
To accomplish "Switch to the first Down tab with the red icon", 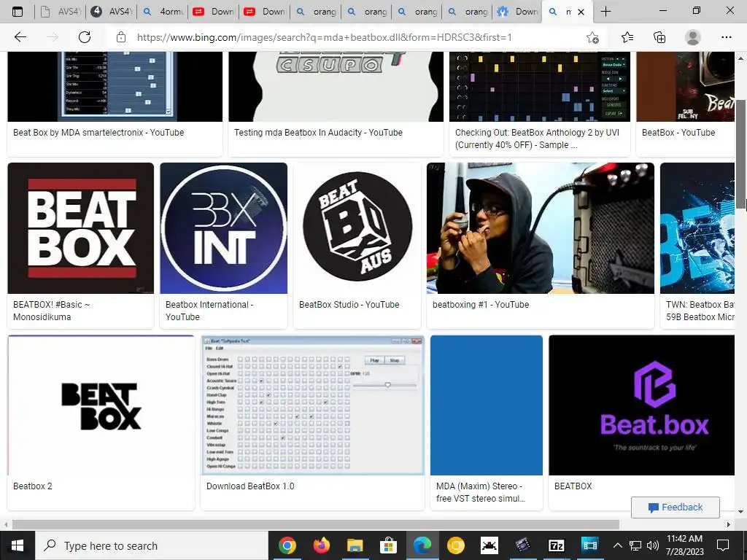I will 214,12.
